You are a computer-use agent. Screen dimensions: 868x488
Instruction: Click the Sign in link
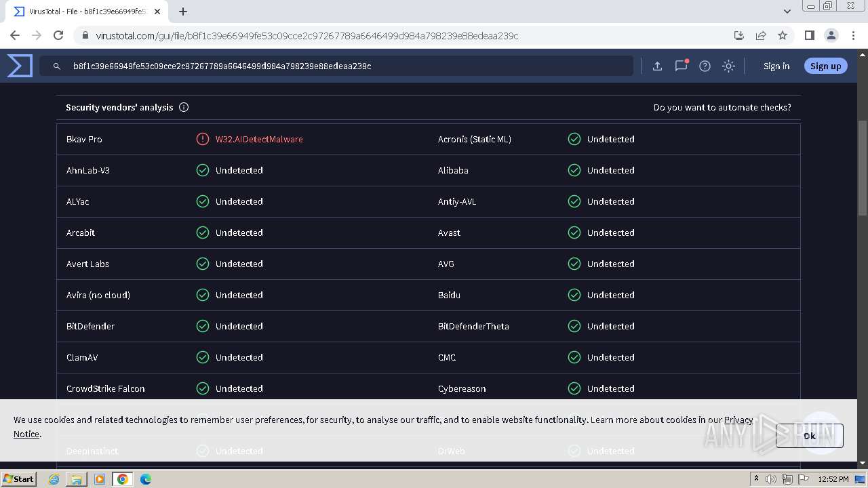pyautogui.click(x=776, y=66)
